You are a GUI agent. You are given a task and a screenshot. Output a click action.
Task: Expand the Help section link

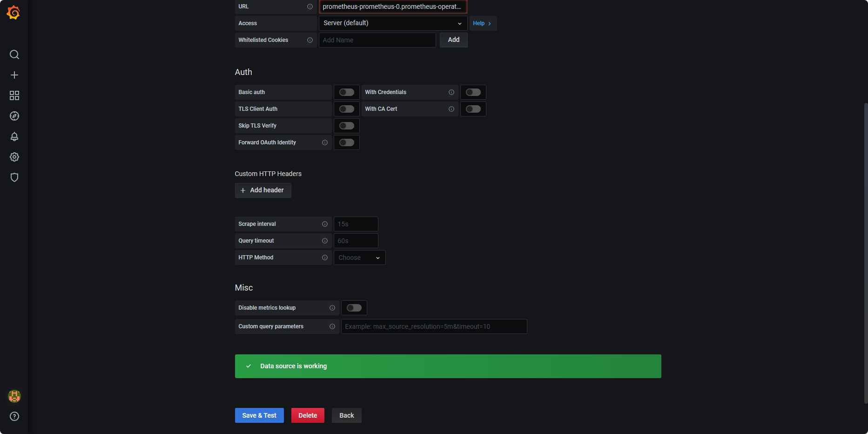[x=483, y=23]
